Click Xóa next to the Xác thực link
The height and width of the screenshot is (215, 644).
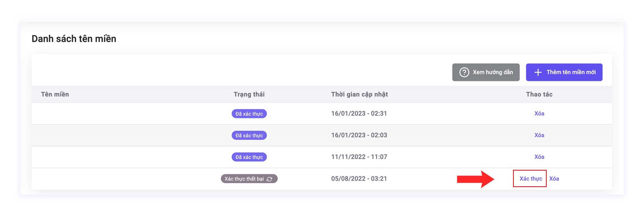(554, 178)
